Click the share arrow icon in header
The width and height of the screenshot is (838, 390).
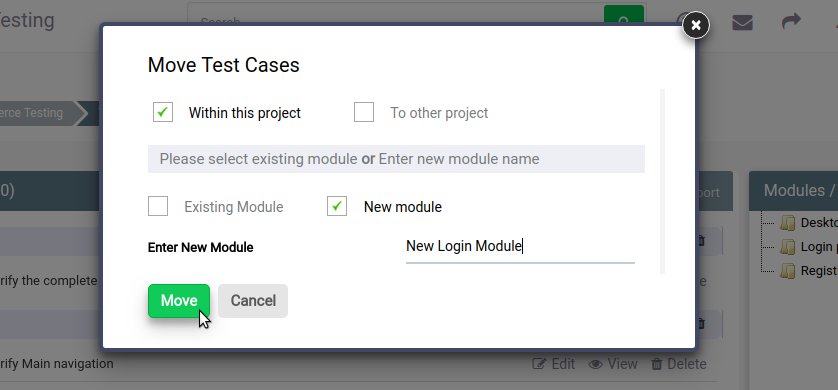click(x=791, y=22)
